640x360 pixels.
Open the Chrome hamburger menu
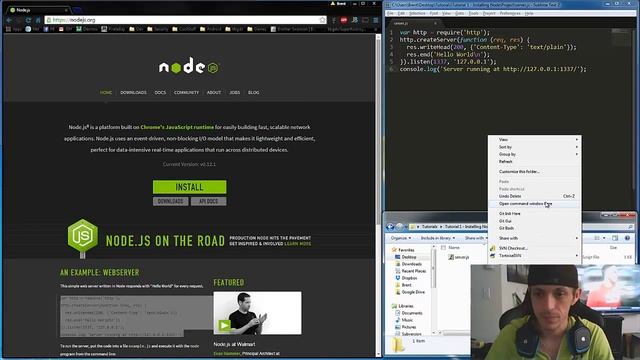pyautogui.click(x=376, y=20)
